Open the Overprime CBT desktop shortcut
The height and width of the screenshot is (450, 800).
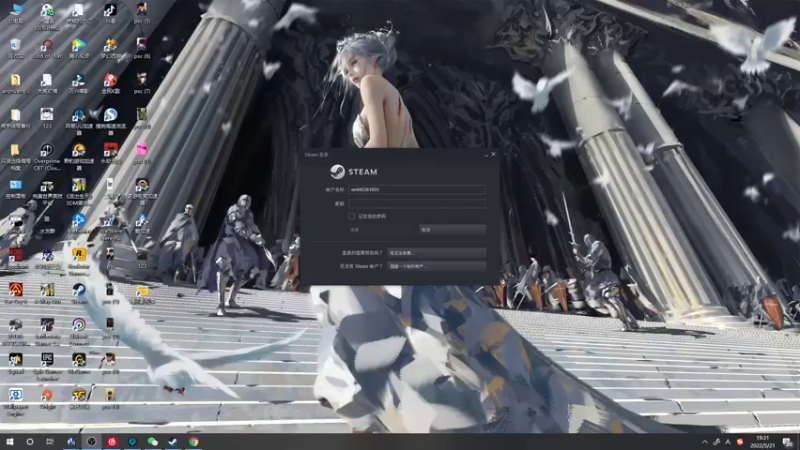[x=47, y=156]
